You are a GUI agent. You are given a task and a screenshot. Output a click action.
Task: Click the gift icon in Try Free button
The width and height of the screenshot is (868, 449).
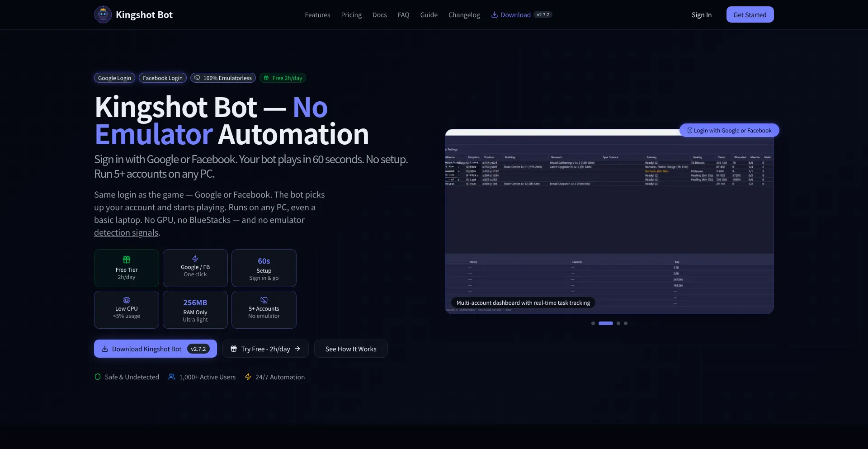tap(234, 349)
